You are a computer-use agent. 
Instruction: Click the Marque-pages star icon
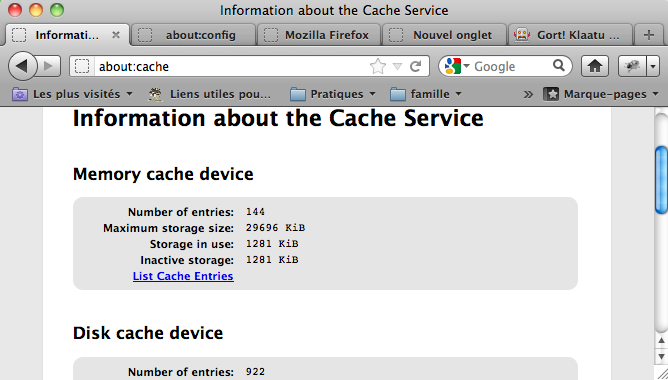(551, 94)
